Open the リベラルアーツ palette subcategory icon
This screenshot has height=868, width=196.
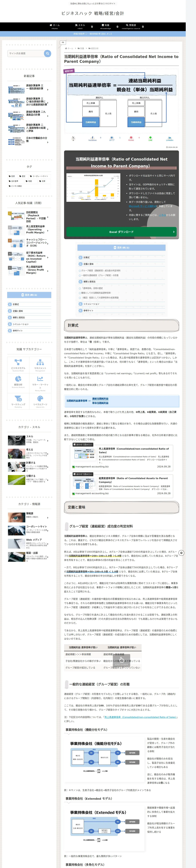coord(40,402)
